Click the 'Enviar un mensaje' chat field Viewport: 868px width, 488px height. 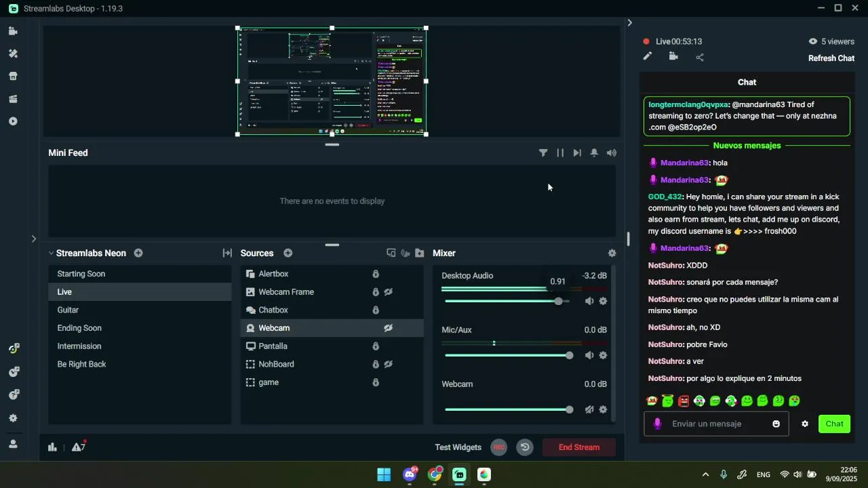[x=715, y=424]
